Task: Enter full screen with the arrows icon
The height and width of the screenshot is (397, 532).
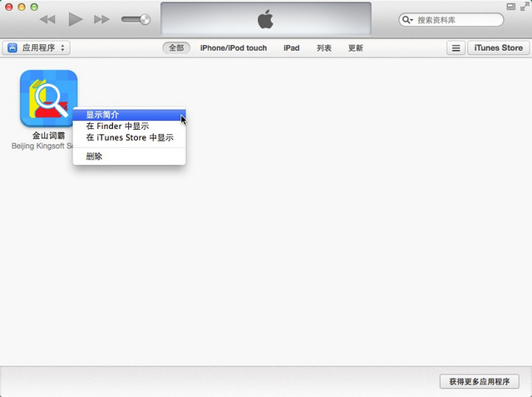Action: pyautogui.click(x=525, y=7)
